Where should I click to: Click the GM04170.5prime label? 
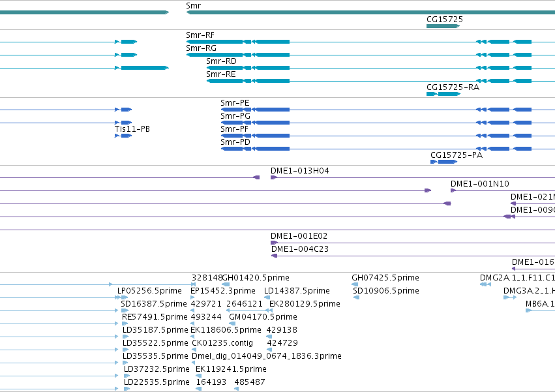click(x=263, y=317)
